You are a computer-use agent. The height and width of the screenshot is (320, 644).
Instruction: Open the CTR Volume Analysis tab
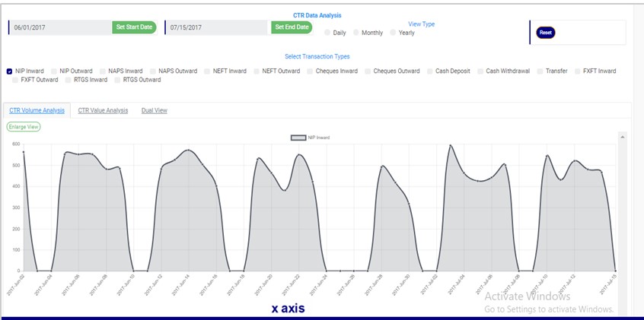[x=37, y=110]
